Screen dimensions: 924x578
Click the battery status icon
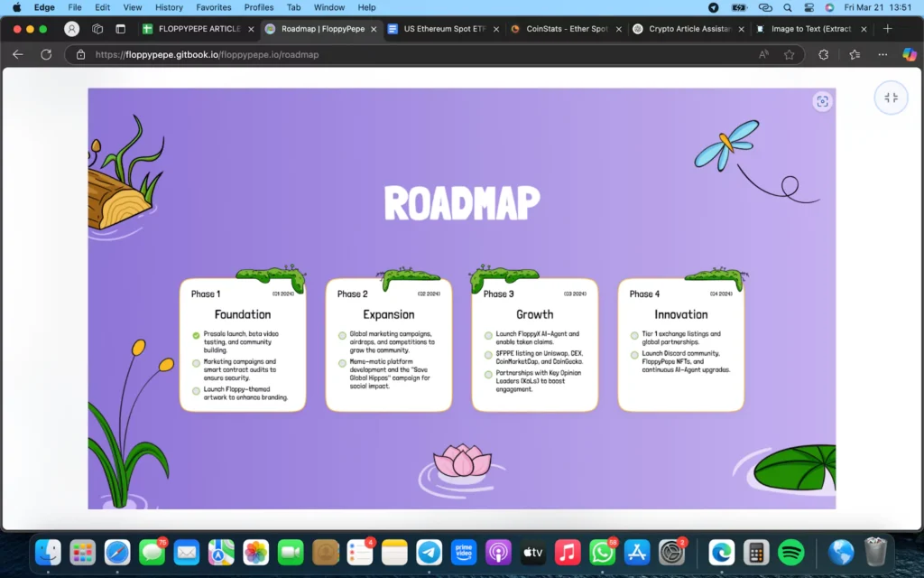pos(739,7)
